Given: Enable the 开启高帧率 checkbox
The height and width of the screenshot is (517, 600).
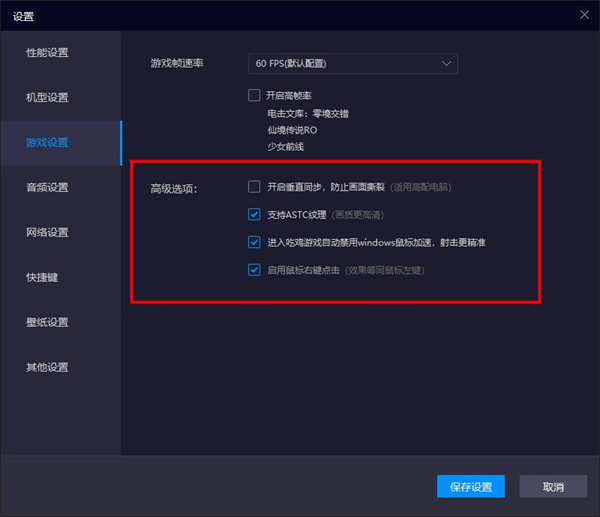Looking at the screenshot, I should pyautogui.click(x=254, y=96).
